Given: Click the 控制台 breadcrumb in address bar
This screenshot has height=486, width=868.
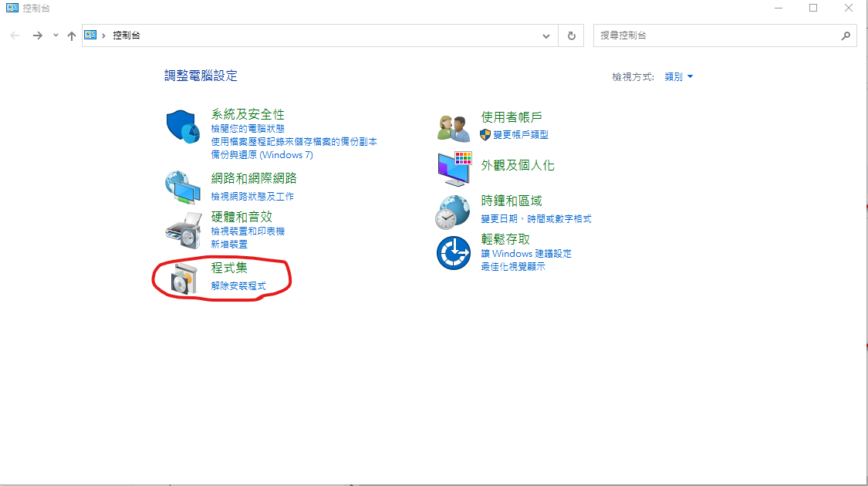Looking at the screenshot, I should (127, 35).
